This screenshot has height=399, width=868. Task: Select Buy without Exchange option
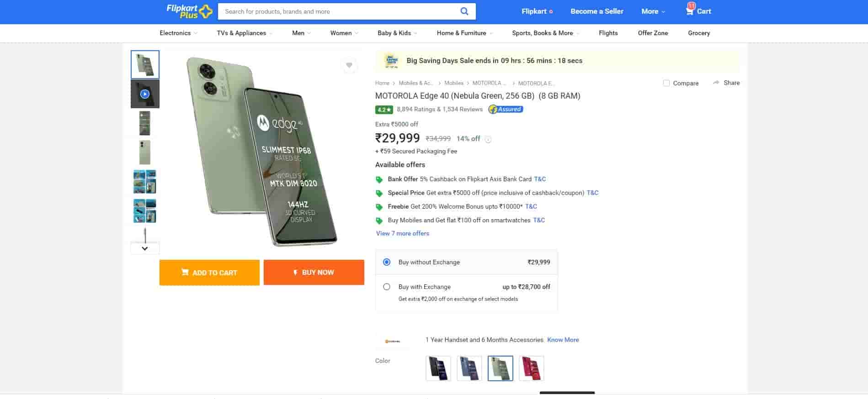pyautogui.click(x=387, y=262)
